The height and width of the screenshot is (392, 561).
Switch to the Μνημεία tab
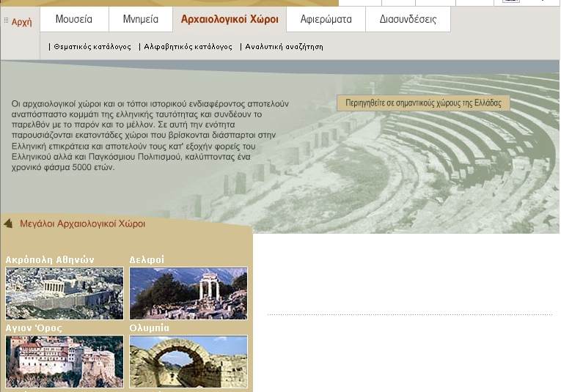(140, 19)
